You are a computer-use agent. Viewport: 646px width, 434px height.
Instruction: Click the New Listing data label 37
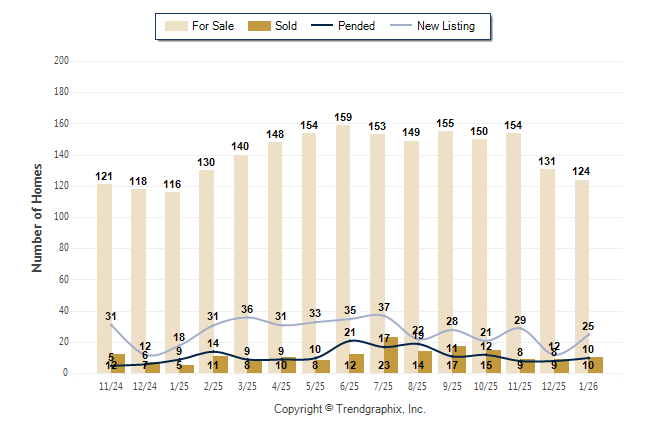[x=384, y=307]
